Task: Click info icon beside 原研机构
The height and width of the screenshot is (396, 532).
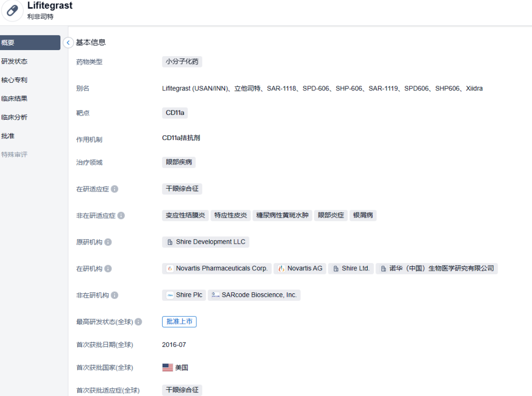Action: pos(108,242)
